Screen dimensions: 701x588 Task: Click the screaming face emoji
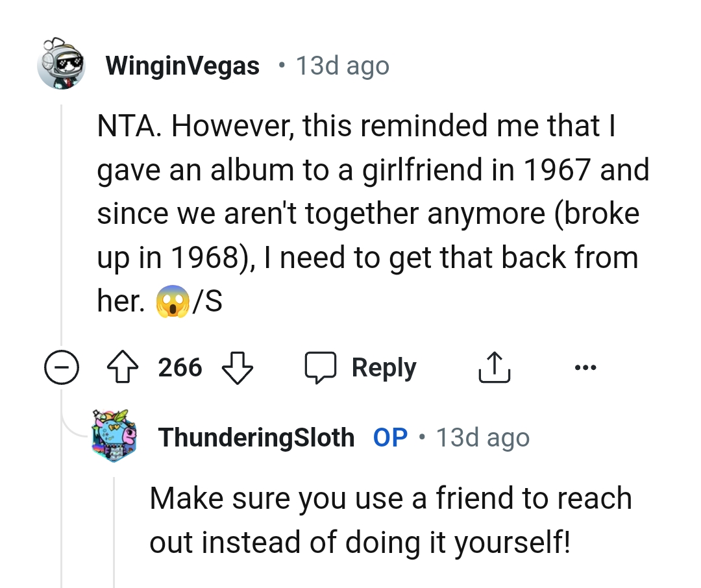(x=172, y=302)
